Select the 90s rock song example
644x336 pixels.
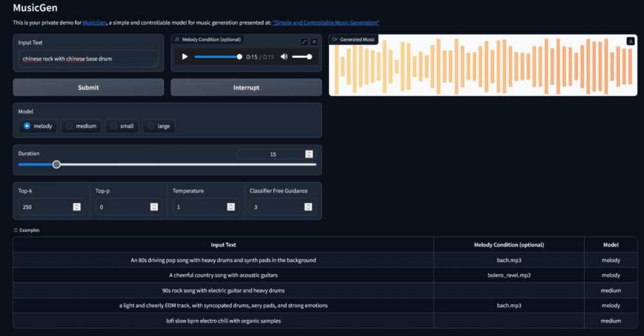click(x=223, y=290)
